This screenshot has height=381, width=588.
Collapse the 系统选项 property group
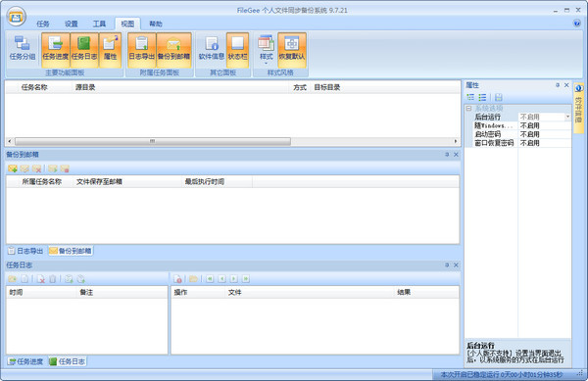pyautogui.click(x=468, y=109)
